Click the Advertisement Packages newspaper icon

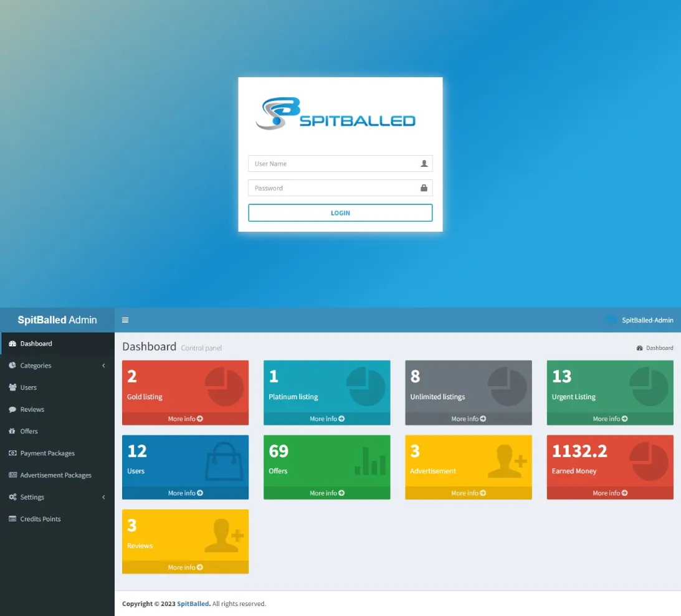12,475
